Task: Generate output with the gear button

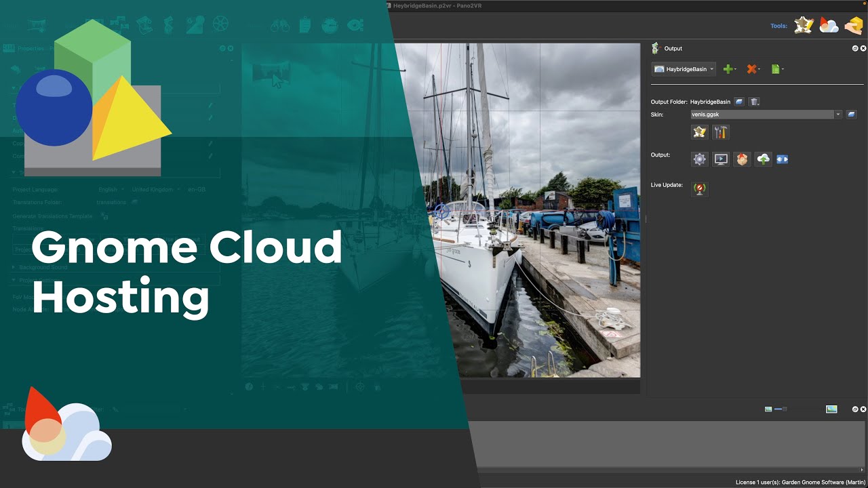Action: [x=699, y=159]
